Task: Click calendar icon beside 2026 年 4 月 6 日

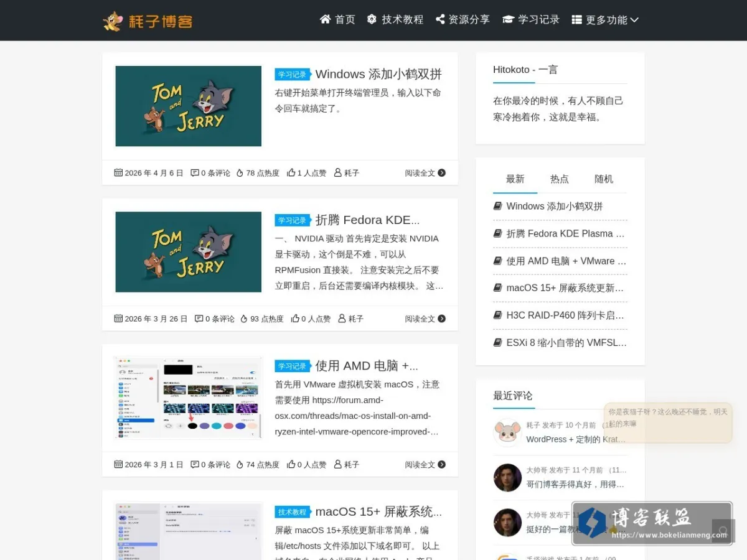Action: pyautogui.click(x=118, y=172)
